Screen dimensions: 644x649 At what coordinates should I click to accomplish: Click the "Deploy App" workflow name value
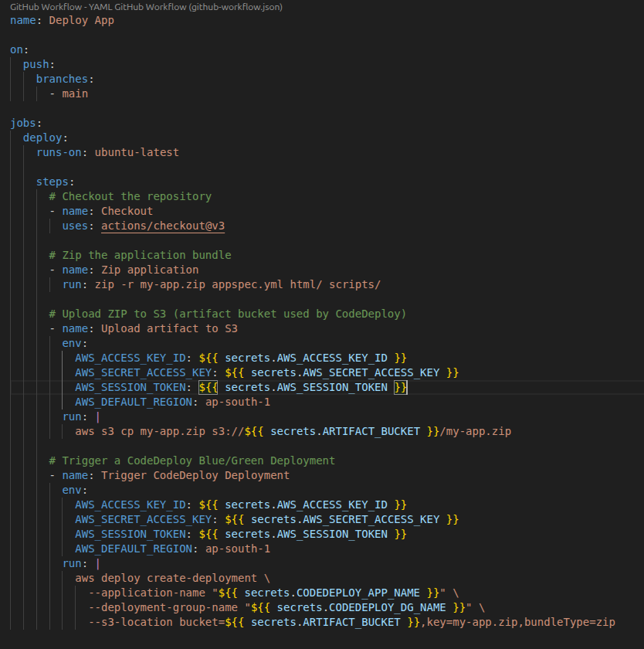[81, 20]
